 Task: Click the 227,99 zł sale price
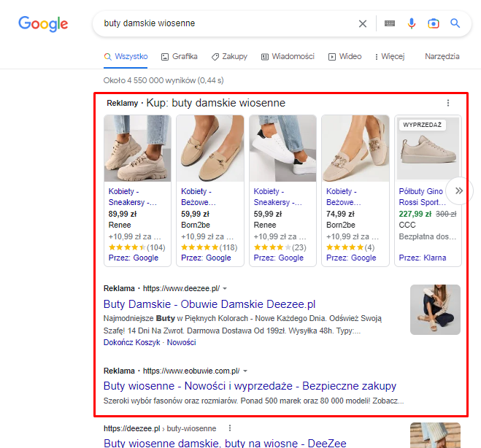click(x=415, y=214)
